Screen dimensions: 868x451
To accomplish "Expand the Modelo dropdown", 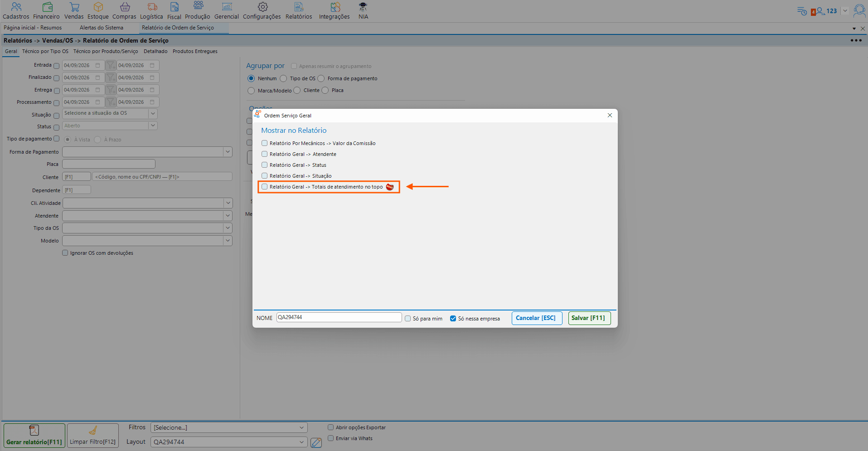I will coord(228,241).
